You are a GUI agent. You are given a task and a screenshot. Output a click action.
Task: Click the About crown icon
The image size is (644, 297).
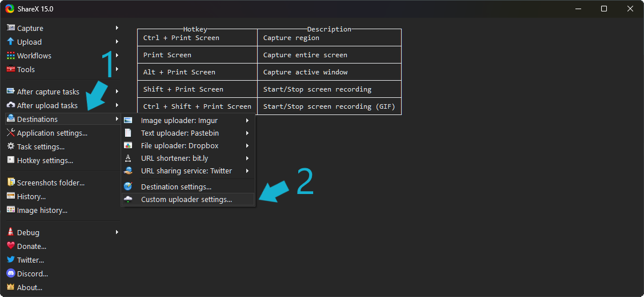(x=11, y=287)
